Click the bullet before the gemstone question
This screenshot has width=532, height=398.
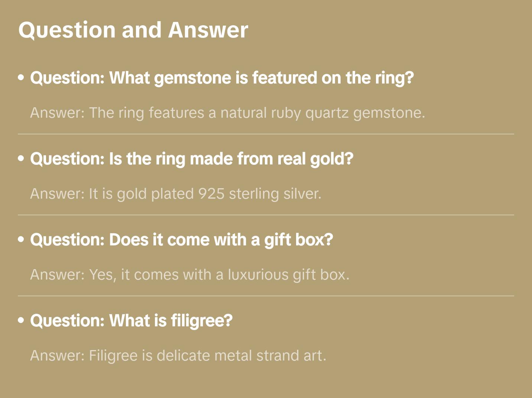(21, 78)
